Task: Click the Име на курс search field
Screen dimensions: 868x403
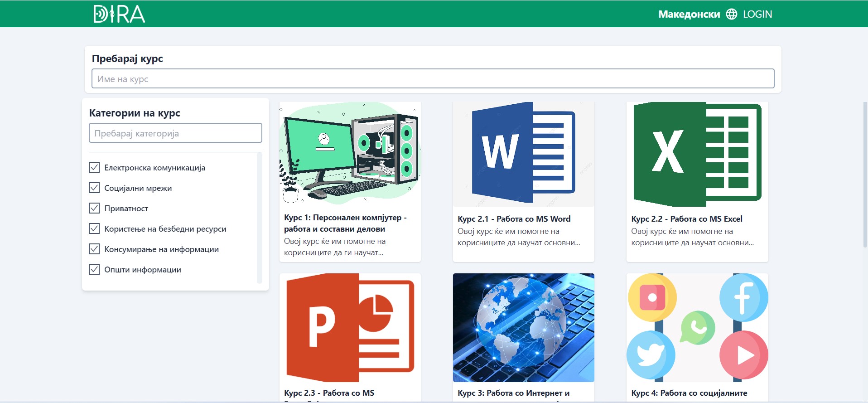Action: [433, 79]
